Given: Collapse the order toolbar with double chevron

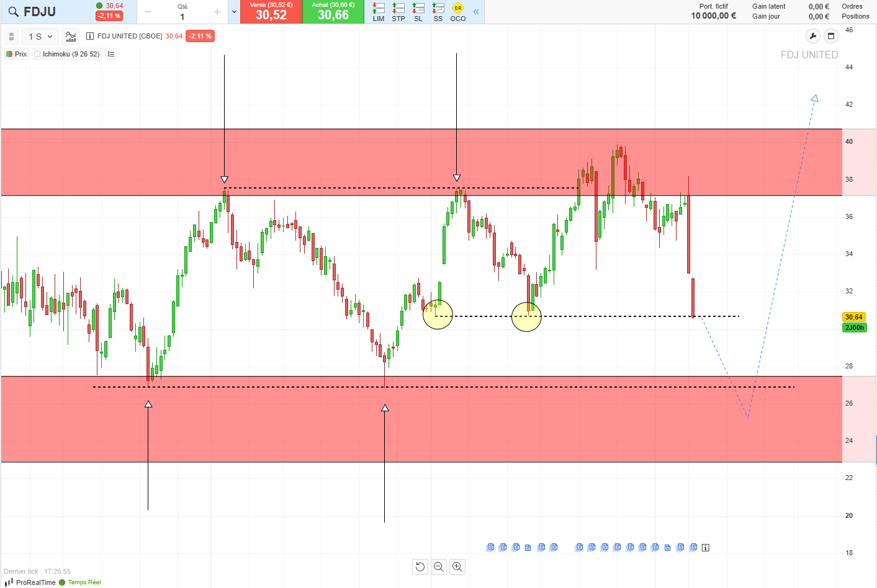Looking at the screenshot, I should (476, 12).
